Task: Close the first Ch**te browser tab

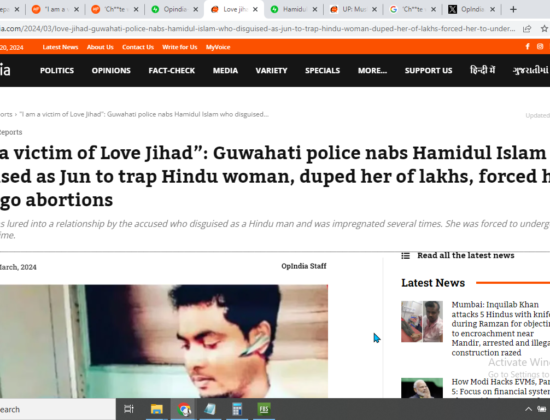Action: coord(136,9)
